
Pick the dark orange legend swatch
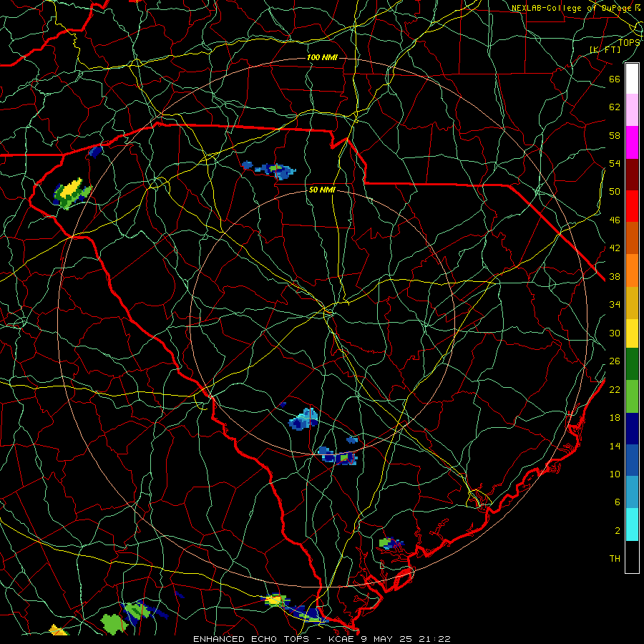632,238
